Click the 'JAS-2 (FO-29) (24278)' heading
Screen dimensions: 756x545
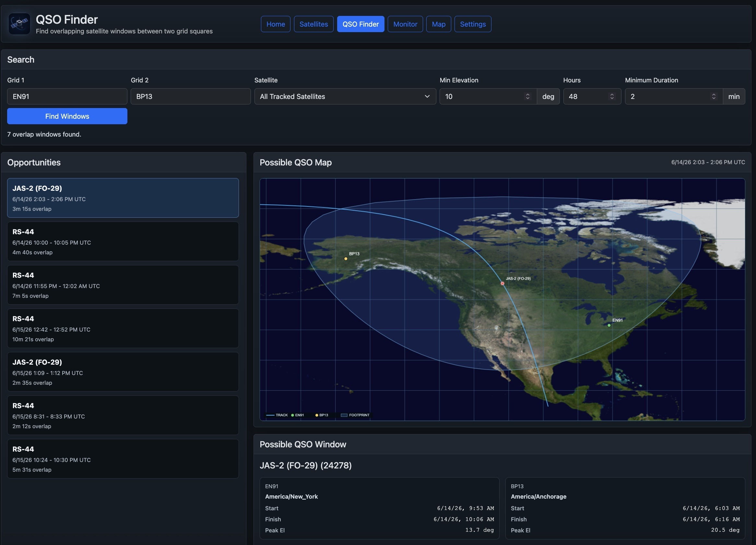pos(306,465)
